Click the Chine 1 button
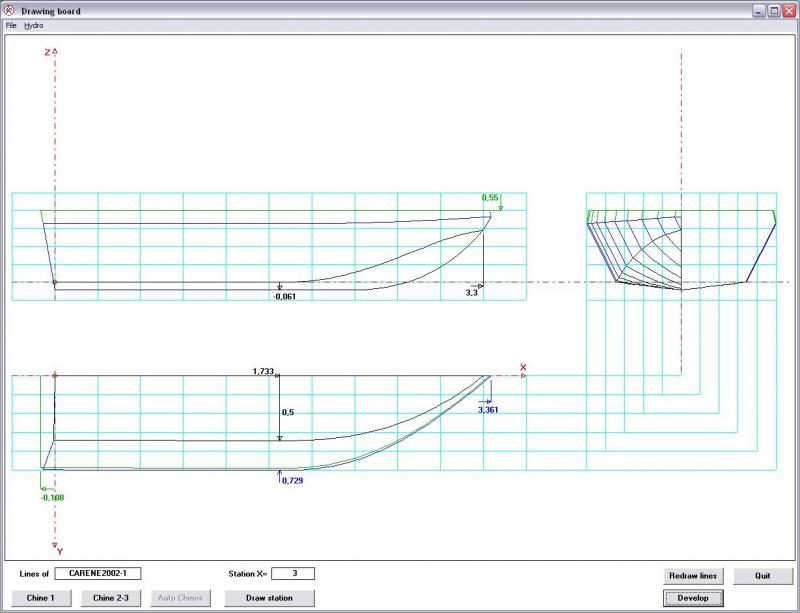Viewport: 800px width, 613px height. 41,598
